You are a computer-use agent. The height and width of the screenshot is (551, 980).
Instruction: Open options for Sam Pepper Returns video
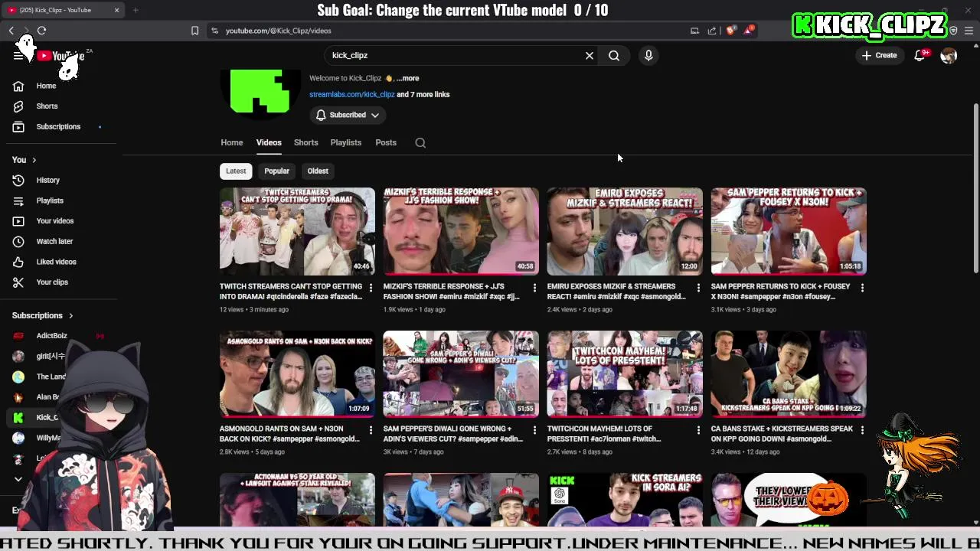pos(862,288)
